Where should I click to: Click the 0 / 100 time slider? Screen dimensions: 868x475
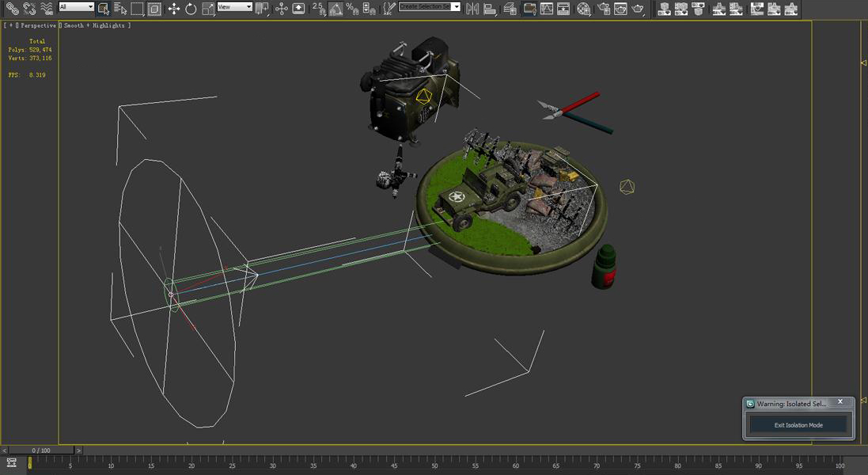(x=41, y=450)
